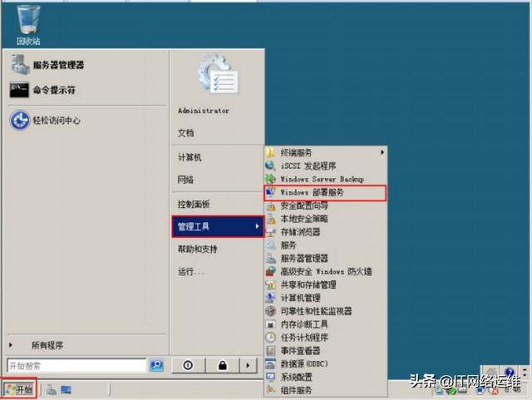
Task: Click the Windows 部署服务 icon
Action: (x=270, y=192)
